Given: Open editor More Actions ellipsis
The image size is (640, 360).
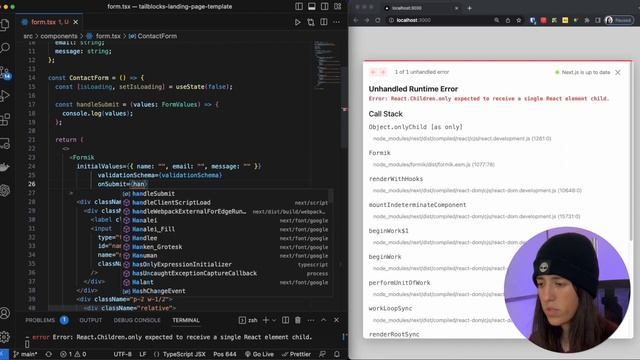Looking at the screenshot, I should coord(336,22).
